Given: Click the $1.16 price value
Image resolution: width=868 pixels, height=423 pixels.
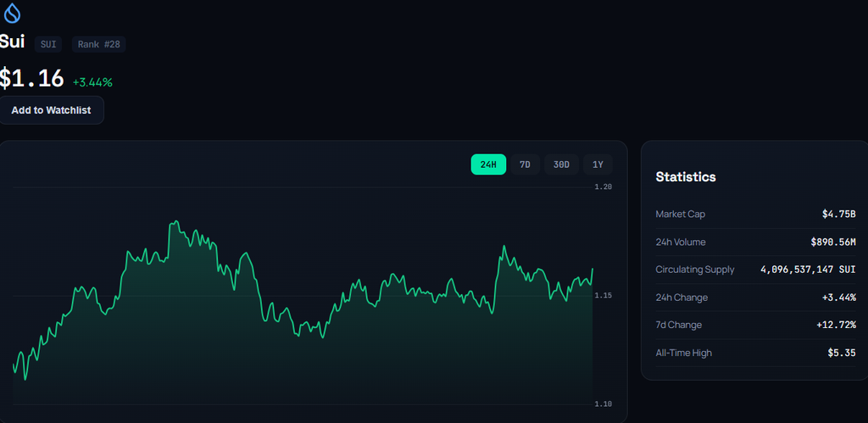Looking at the screenshot, I should [31, 79].
